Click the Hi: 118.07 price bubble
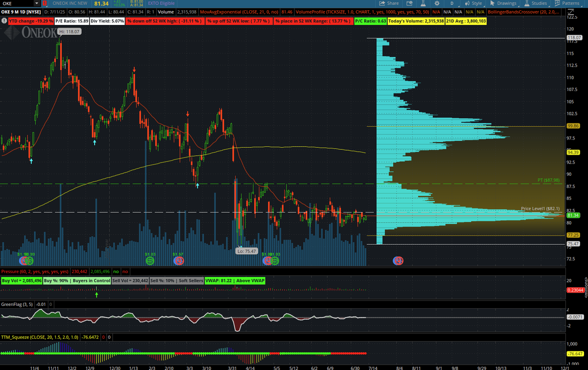This screenshot has width=588, height=370. pyautogui.click(x=69, y=31)
